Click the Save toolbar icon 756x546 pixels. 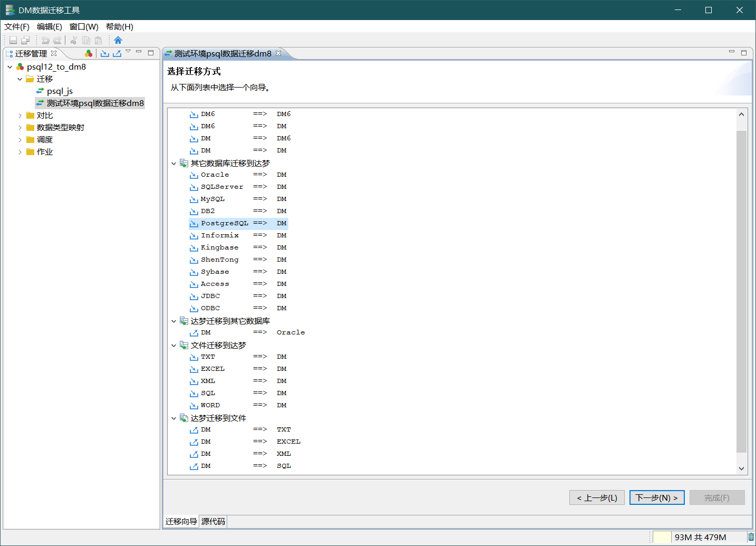(13, 41)
